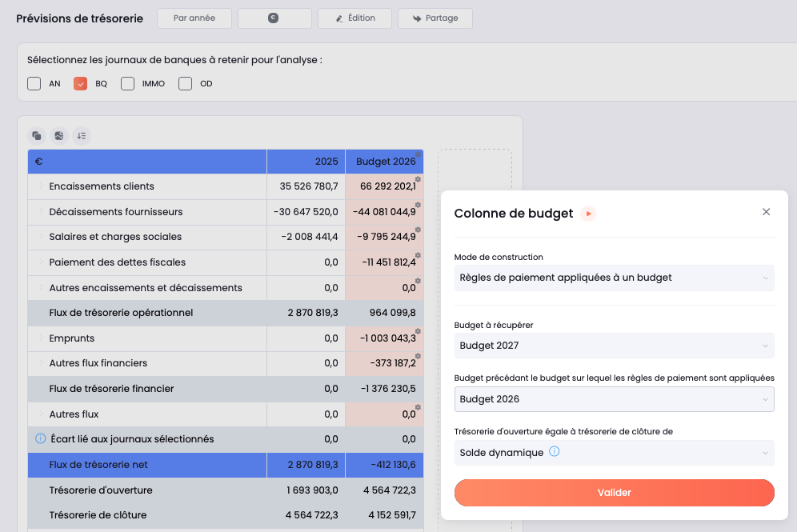The image size is (797, 532).
Task: Click the Édition button
Action: (x=354, y=18)
